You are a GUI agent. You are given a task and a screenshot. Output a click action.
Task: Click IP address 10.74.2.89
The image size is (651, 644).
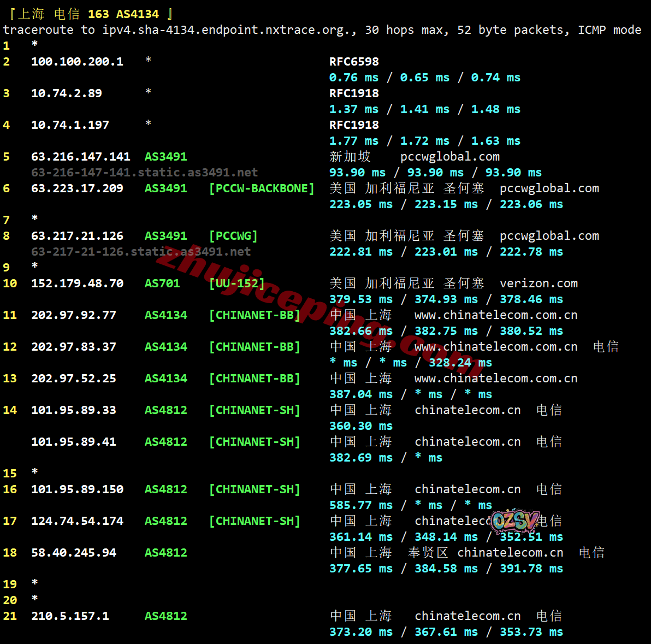point(67,93)
